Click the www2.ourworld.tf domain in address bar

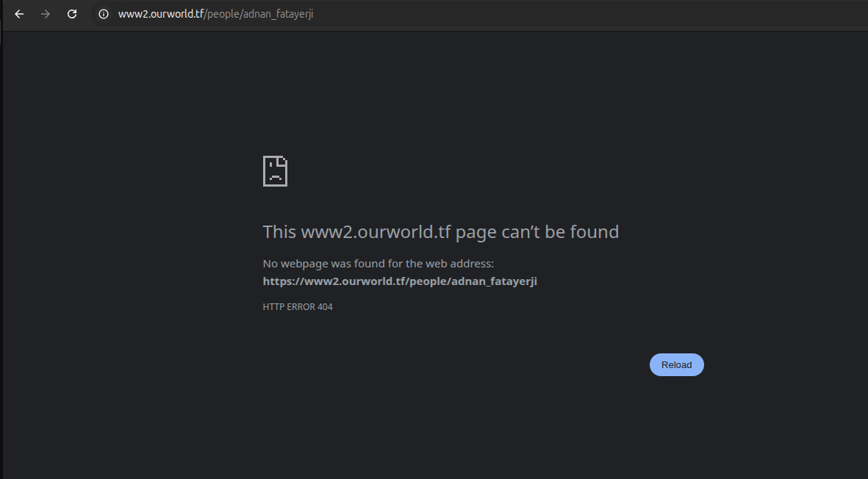[x=160, y=14]
